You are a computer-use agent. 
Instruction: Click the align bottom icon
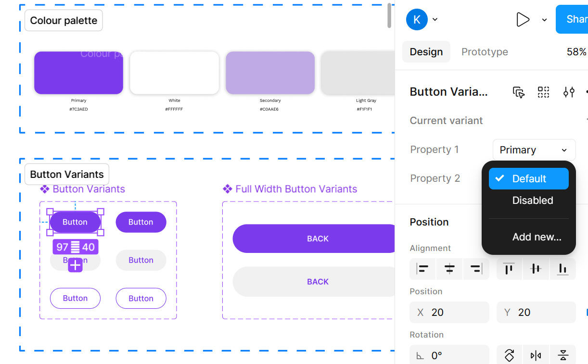562,269
